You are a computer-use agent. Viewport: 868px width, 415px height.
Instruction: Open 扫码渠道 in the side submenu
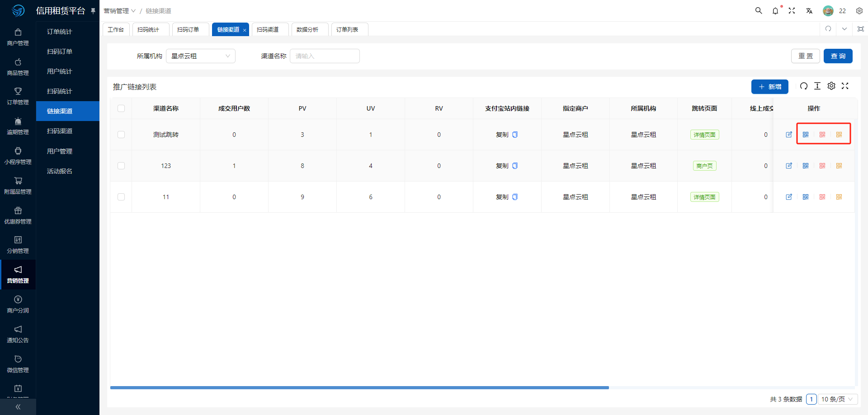[60, 131]
